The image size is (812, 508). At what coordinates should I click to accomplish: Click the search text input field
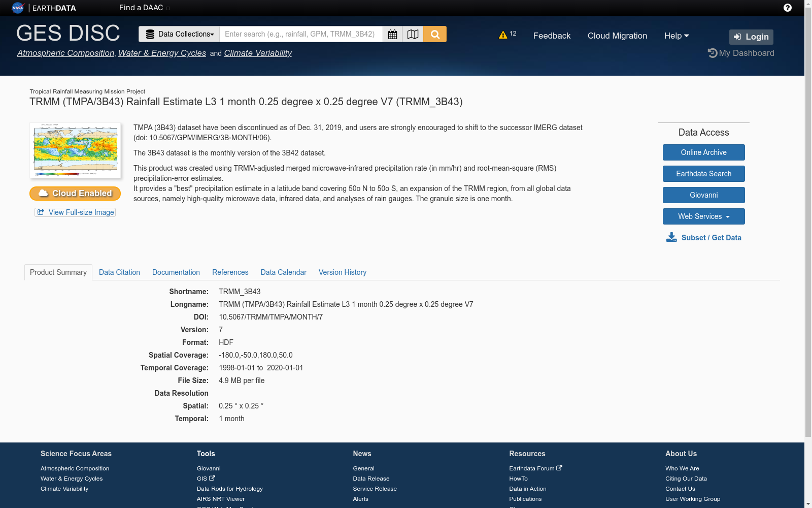pyautogui.click(x=301, y=34)
